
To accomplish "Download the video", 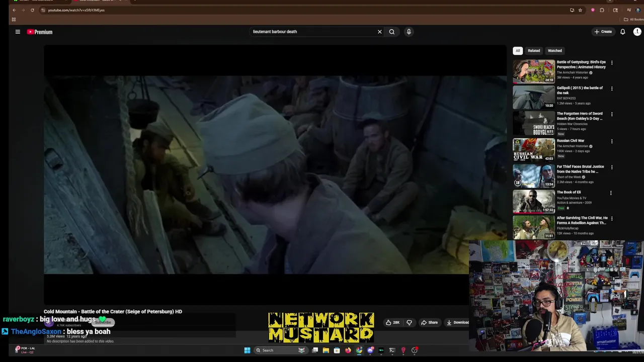I will (457, 322).
